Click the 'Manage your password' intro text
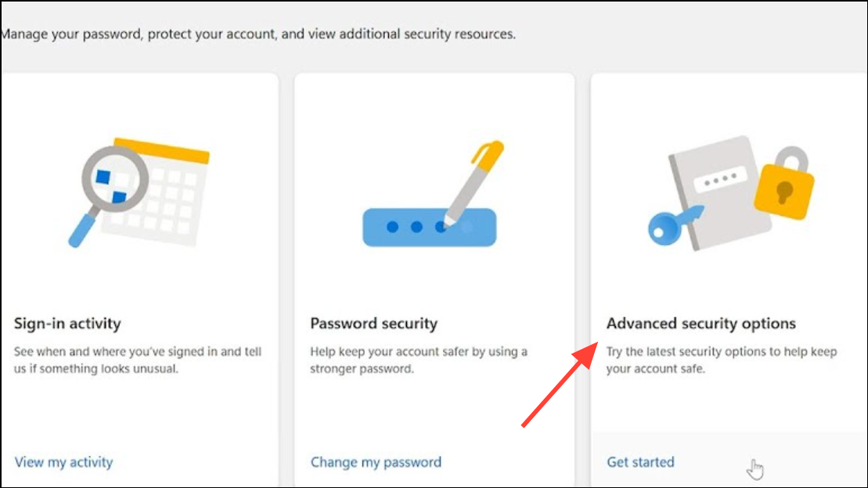 coord(258,34)
